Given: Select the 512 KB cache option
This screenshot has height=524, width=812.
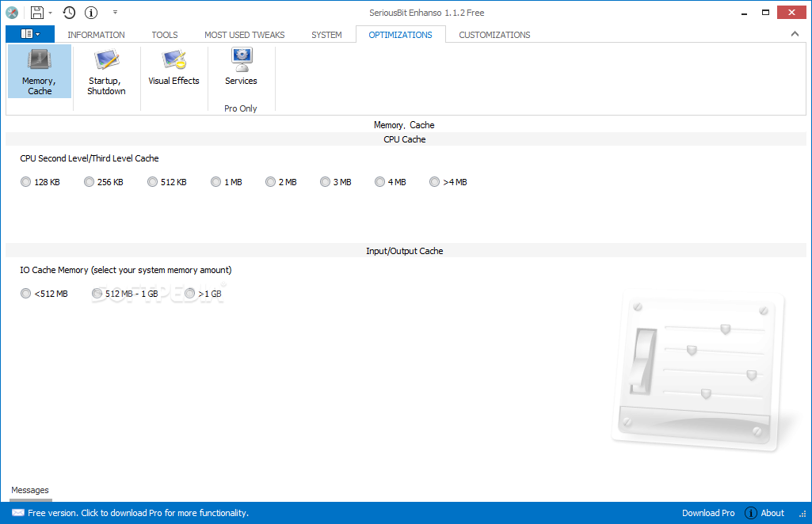Looking at the screenshot, I should [x=166, y=182].
